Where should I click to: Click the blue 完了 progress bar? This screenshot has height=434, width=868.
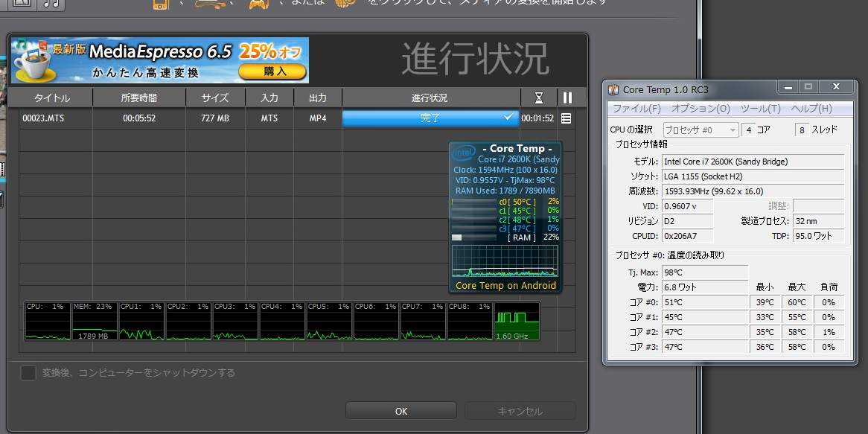point(430,118)
